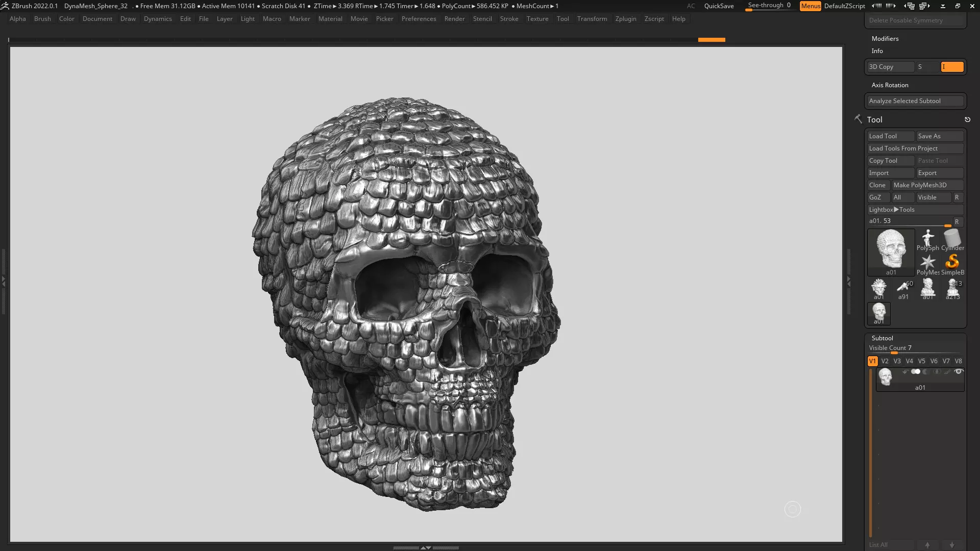Switch to the V2 visibility set
The image size is (980, 551).
(885, 361)
